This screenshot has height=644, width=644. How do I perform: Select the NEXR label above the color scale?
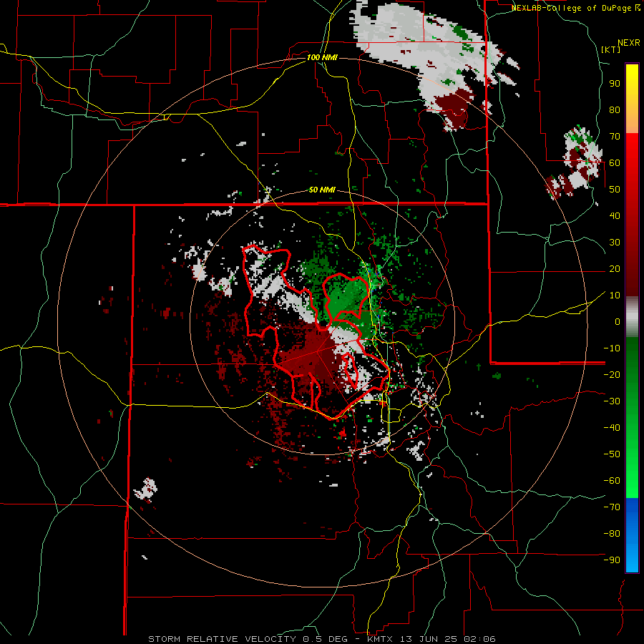(x=629, y=43)
